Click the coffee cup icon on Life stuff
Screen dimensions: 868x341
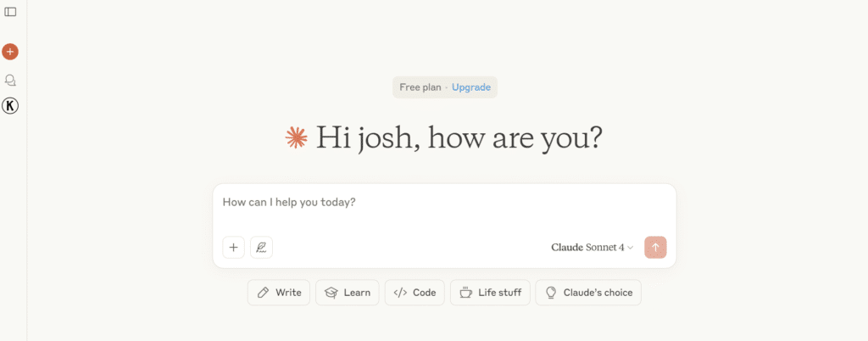point(465,293)
